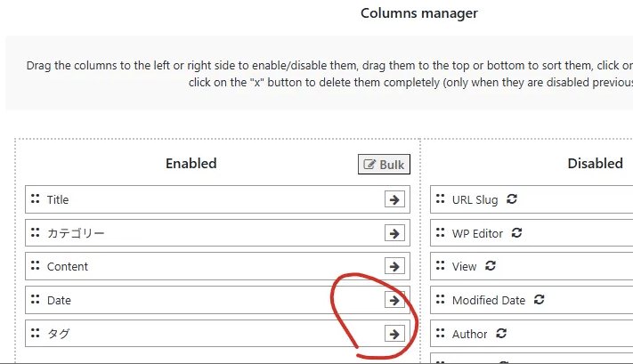Click the Date row drag handle
This screenshot has height=364, width=633.
point(35,300)
